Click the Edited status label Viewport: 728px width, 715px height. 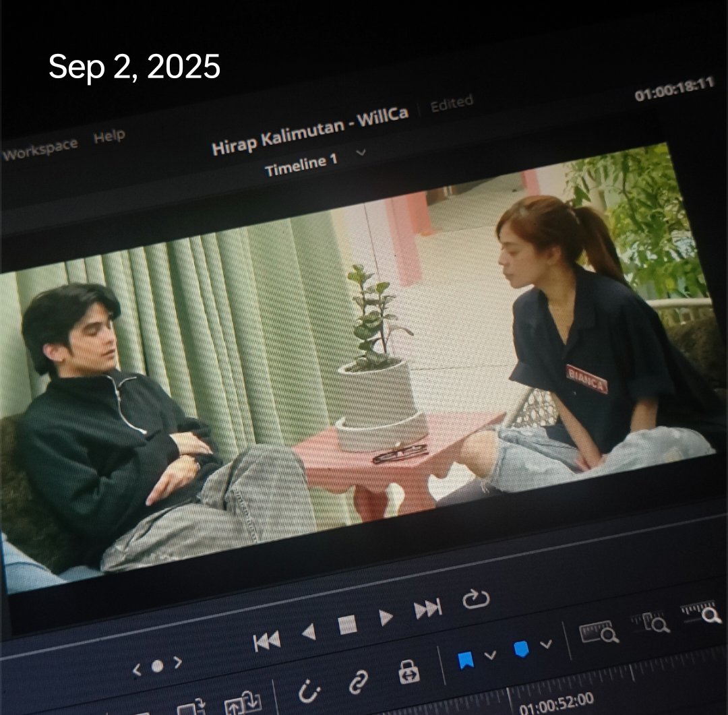click(x=451, y=103)
